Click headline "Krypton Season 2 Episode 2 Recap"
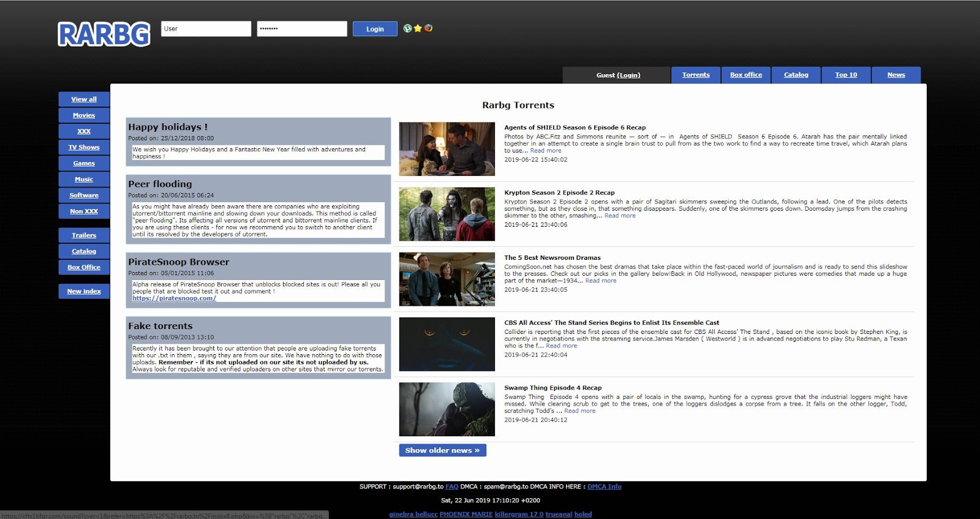The width and height of the screenshot is (980, 519). [559, 192]
